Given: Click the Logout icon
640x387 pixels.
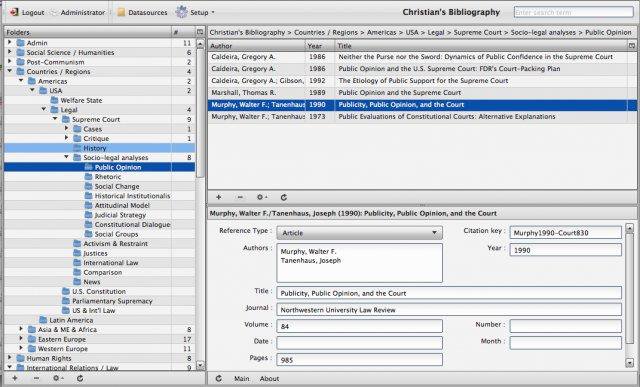Looking at the screenshot, I should point(14,12).
